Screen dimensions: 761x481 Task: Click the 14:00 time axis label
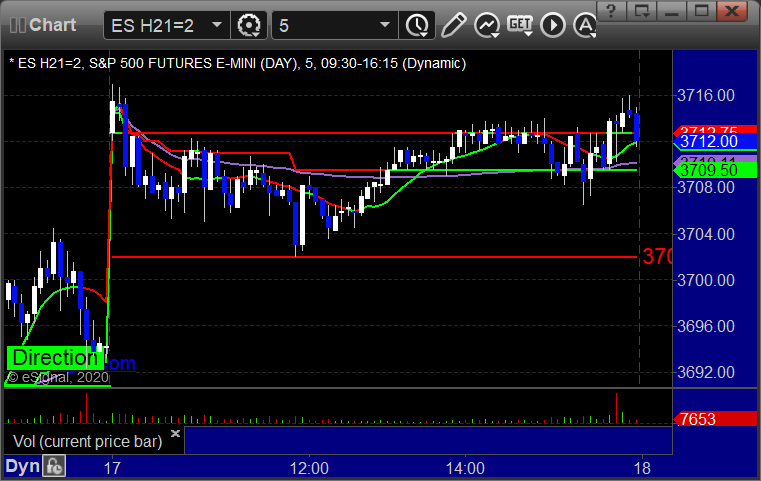(x=465, y=468)
